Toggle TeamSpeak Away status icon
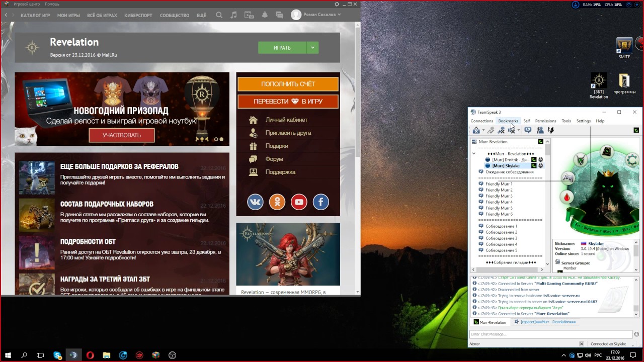This screenshot has height=362, width=644. 528,130
